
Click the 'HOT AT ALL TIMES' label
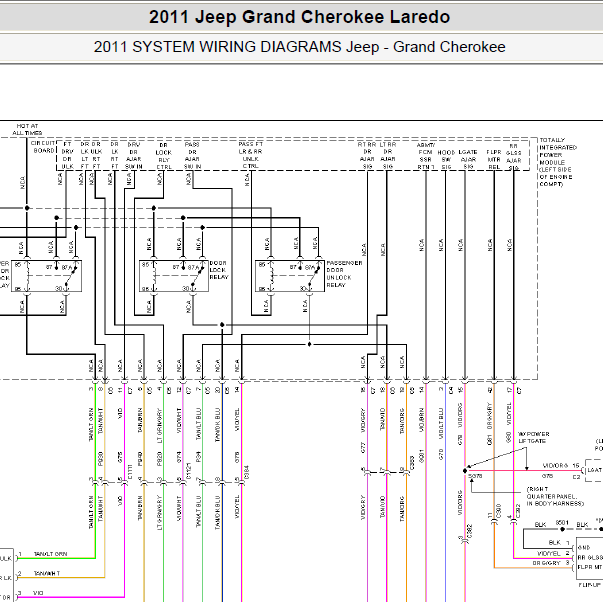[27, 129]
